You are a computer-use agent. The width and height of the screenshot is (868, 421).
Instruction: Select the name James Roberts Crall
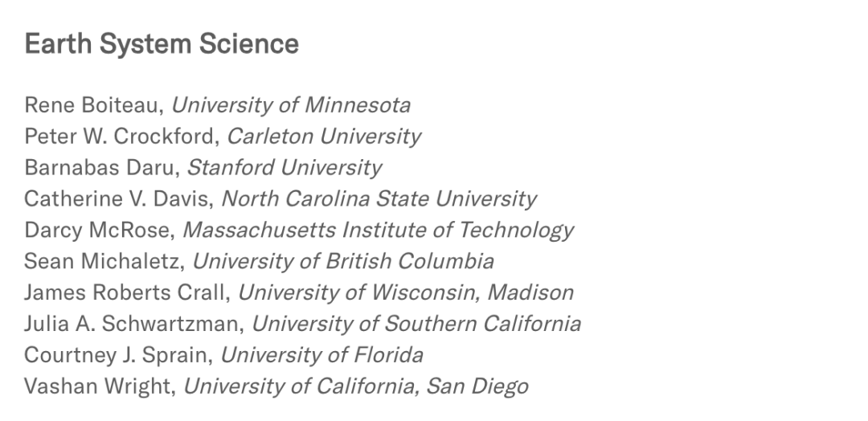(125, 292)
